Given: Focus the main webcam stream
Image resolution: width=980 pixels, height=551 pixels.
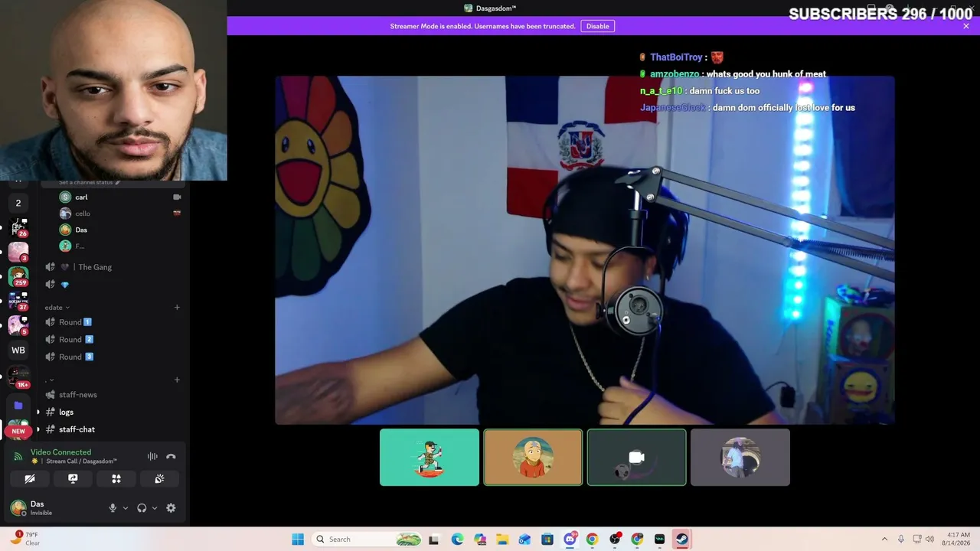Looking at the screenshot, I should [x=585, y=249].
